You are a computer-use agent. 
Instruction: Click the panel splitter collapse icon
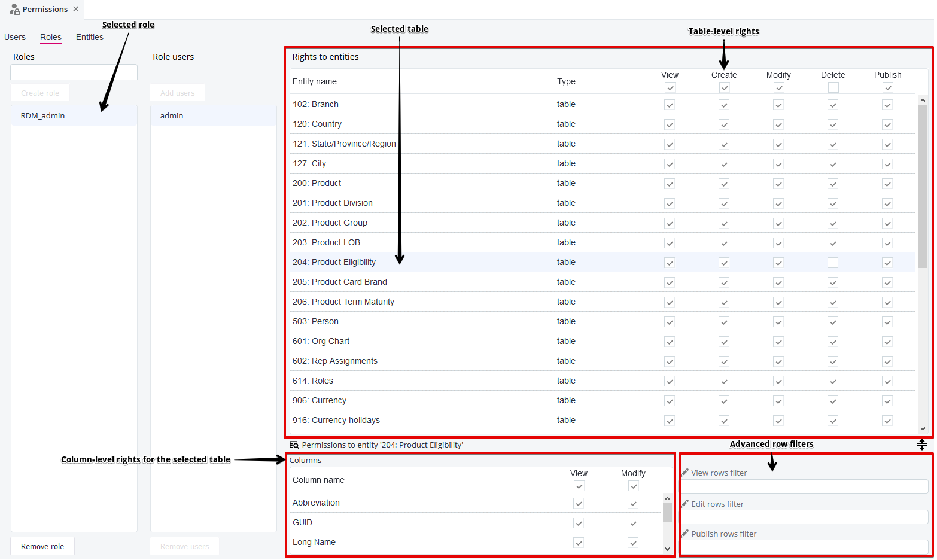(922, 445)
